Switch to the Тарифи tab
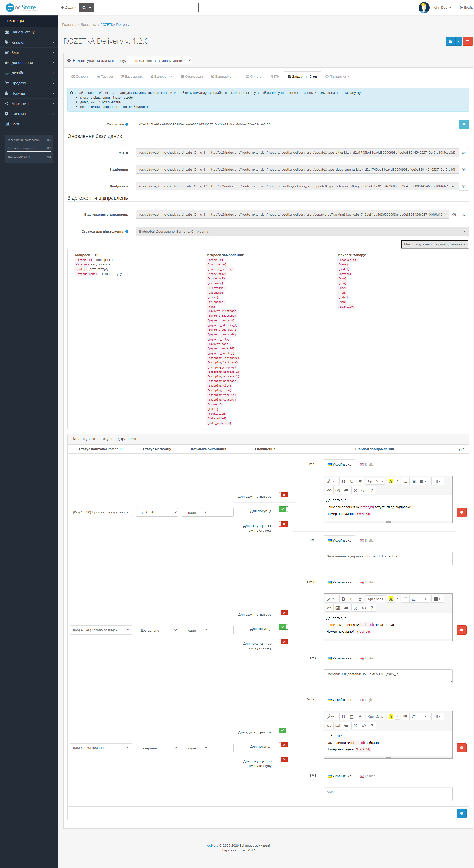 tap(105, 76)
